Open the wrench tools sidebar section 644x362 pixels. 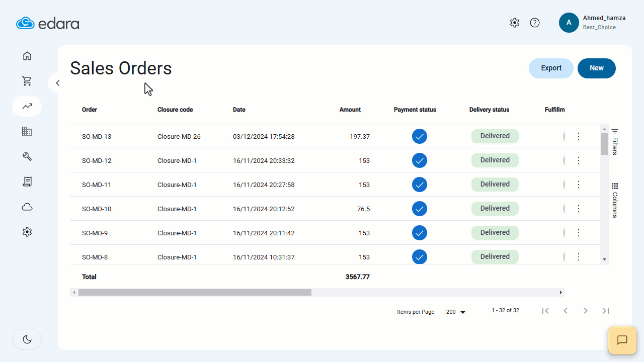click(27, 156)
